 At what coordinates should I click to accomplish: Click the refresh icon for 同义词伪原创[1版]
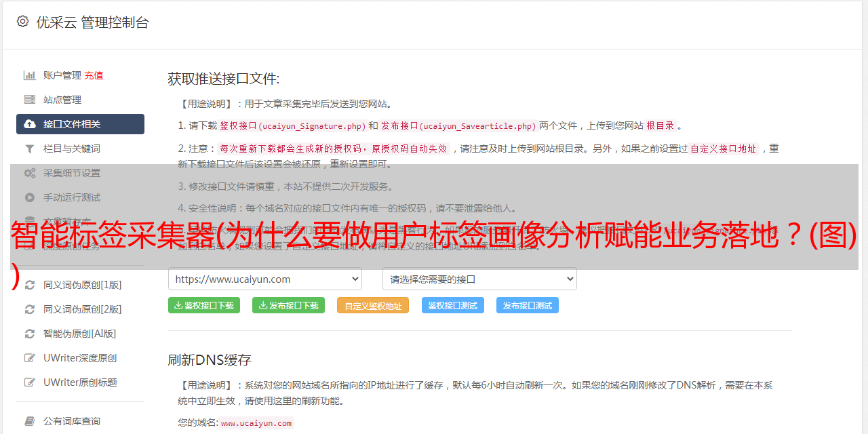pos(30,285)
